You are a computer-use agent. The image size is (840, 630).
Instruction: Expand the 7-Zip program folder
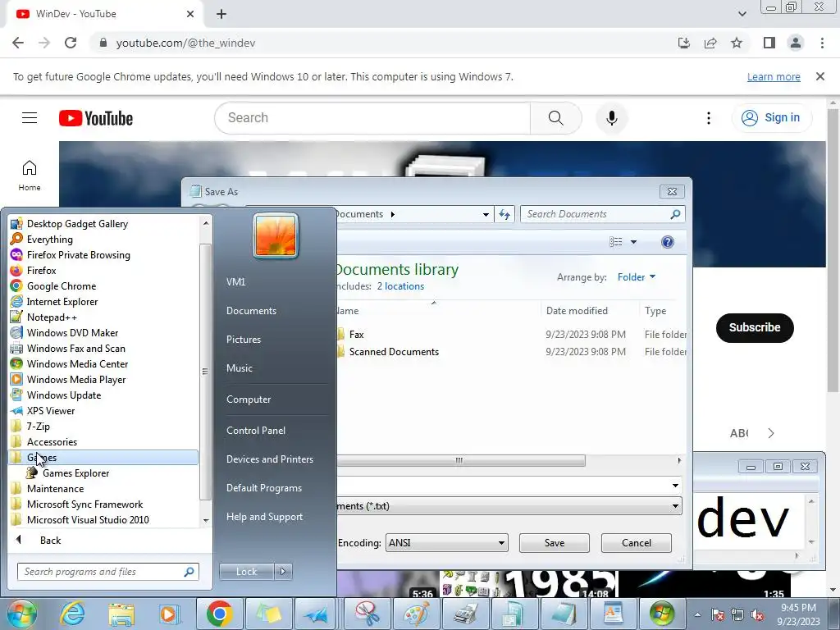point(38,427)
